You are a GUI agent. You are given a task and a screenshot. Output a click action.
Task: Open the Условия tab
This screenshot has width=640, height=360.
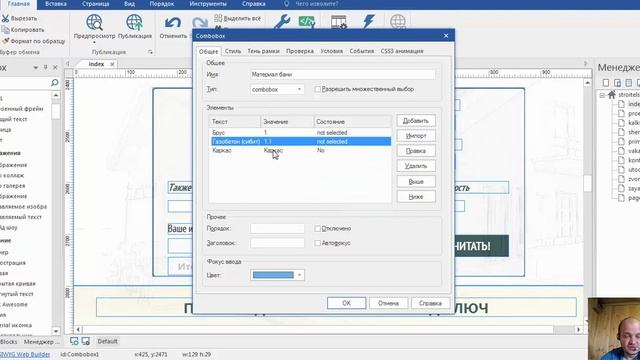(x=331, y=51)
